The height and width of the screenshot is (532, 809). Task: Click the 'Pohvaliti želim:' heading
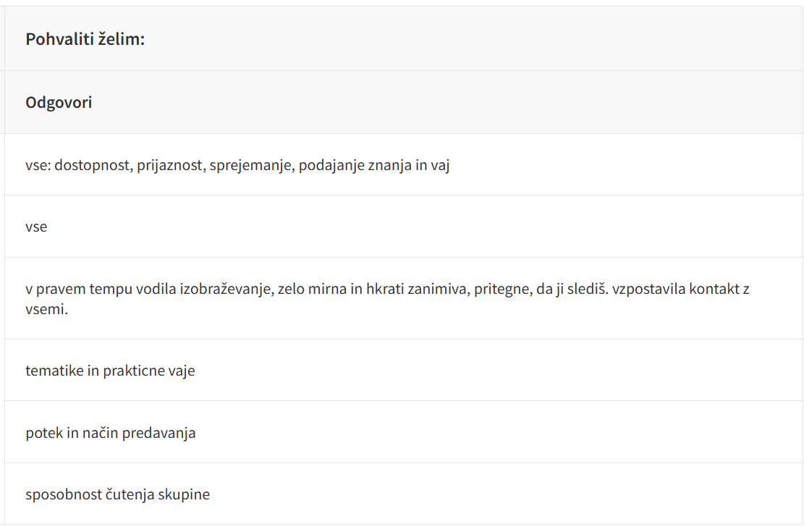85,39
